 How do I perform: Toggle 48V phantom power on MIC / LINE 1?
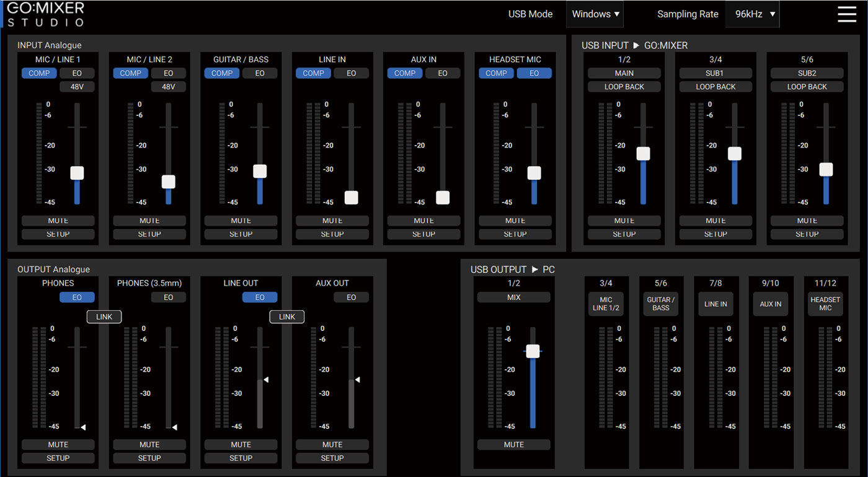point(77,87)
